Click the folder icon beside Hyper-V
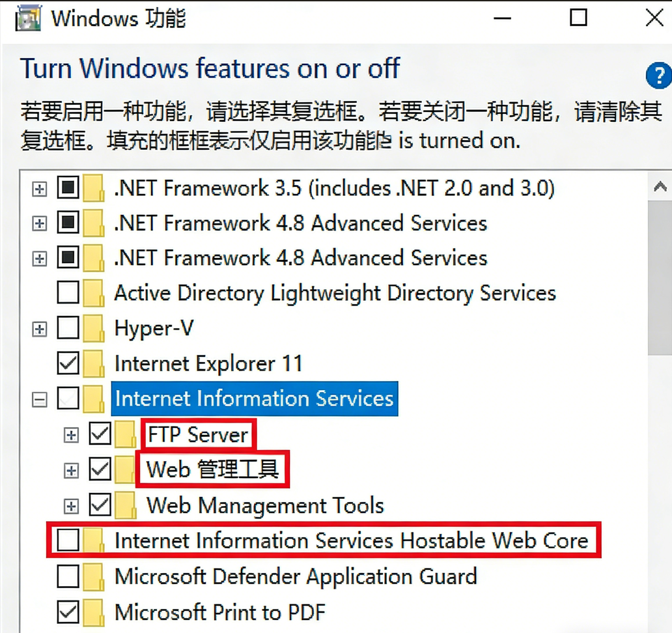672x633 pixels. point(94,328)
